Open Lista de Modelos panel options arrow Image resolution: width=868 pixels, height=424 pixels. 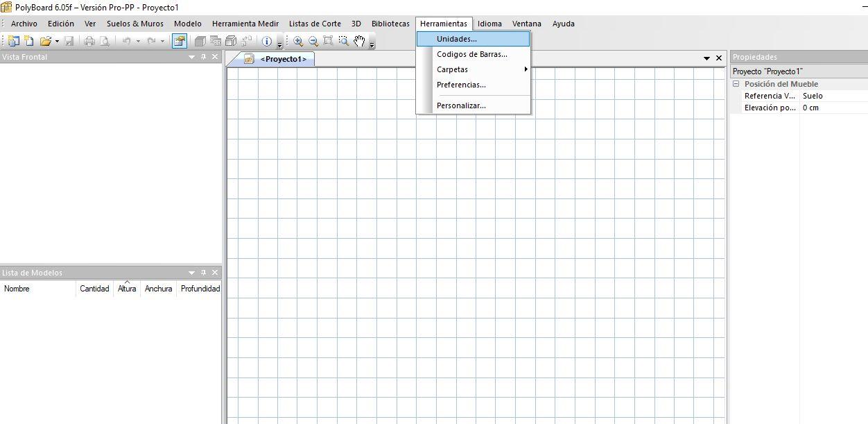[x=192, y=273]
